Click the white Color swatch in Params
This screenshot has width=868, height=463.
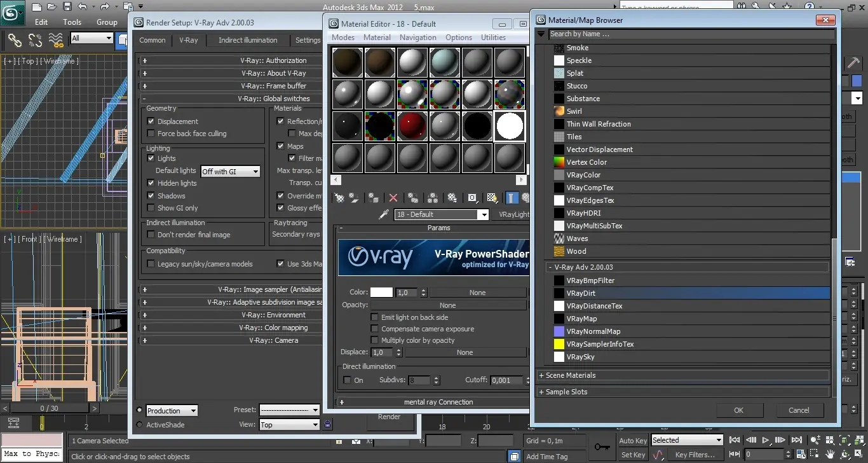(381, 293)
